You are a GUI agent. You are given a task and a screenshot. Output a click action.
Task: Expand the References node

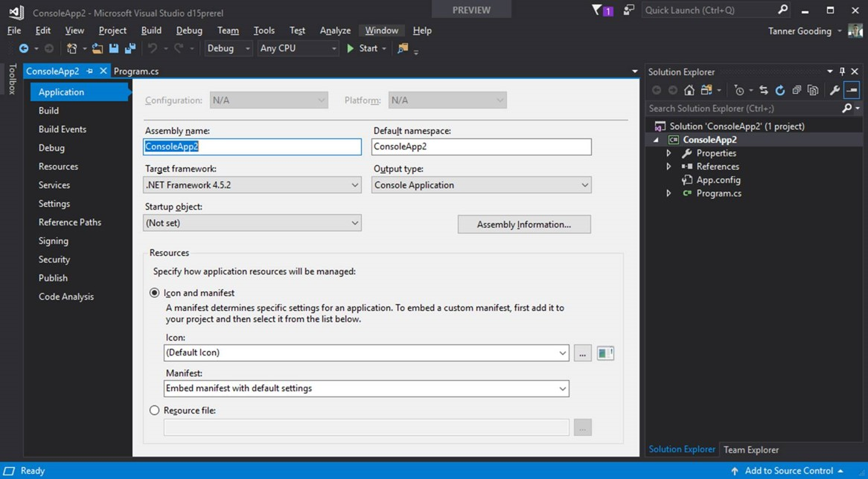coord(668,166)
